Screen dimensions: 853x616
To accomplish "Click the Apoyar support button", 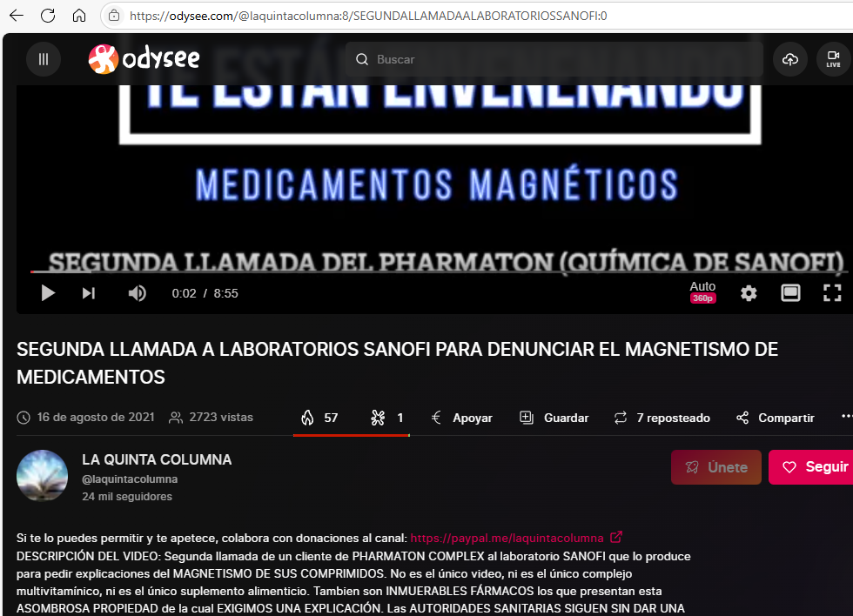I will [x=462, y=418].
